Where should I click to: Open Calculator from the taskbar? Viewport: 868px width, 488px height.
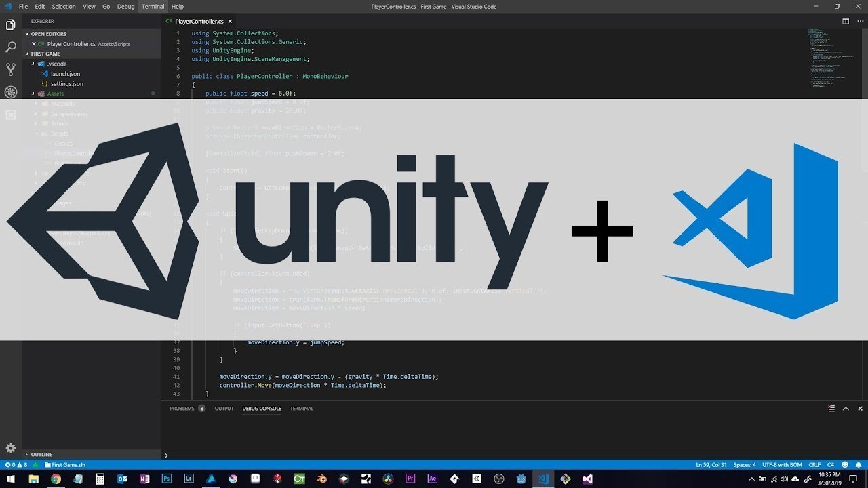pyautogui.click(x=100, y=479)
